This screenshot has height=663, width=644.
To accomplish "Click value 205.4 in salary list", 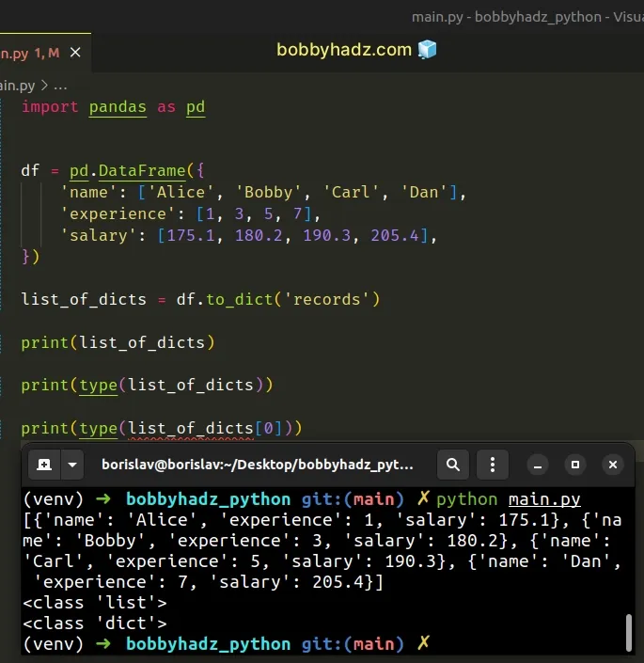I will click(394, 235).
